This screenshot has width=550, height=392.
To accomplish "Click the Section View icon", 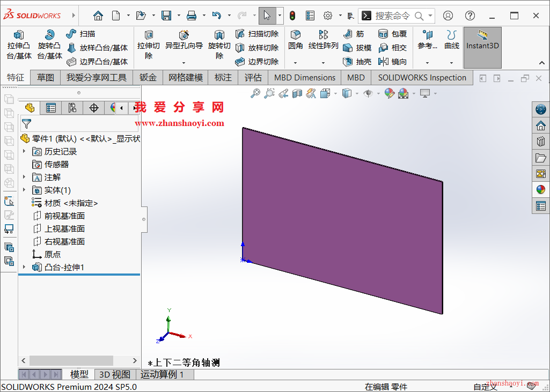I will tap(297, 93).
